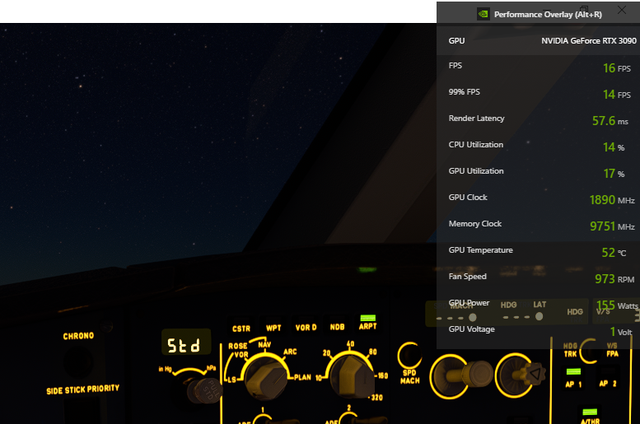Screen dimensions: 640x424
Task: Toggle autopilot AP 2 button
Action: 608,377
